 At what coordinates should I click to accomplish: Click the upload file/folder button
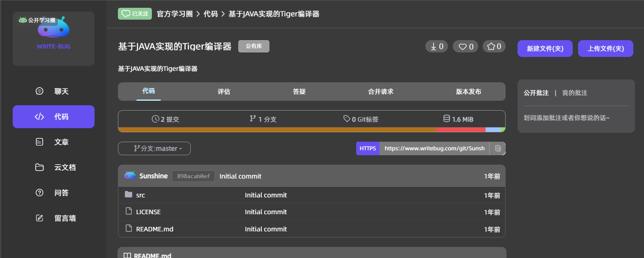point(606,48)
